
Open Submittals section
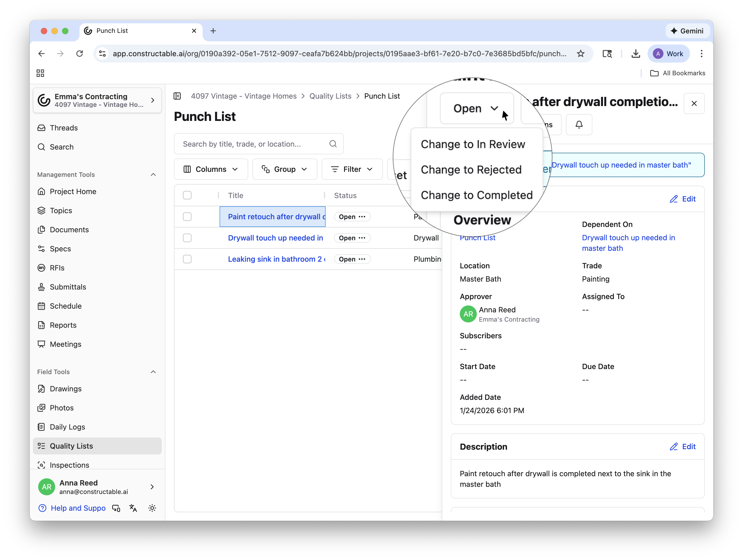(97, 287)
